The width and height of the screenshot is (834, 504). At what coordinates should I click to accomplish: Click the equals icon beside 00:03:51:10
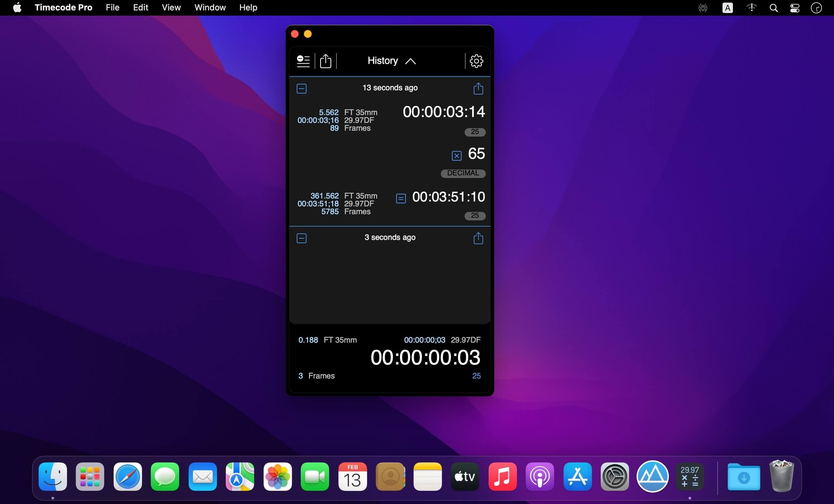[401, 198]
